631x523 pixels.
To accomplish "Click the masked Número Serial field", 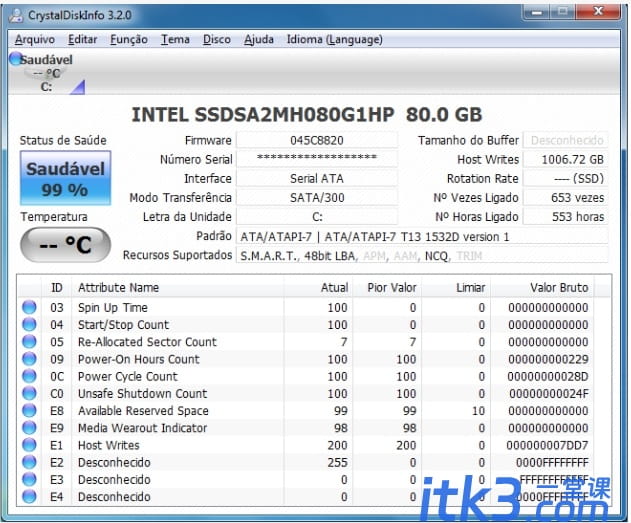I will point(317,159).
